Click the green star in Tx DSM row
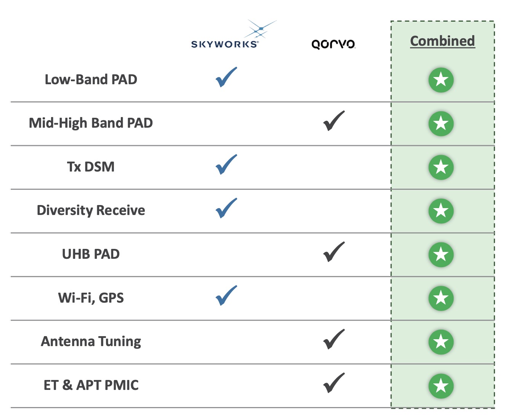513x420 pixels. [441, 167]
